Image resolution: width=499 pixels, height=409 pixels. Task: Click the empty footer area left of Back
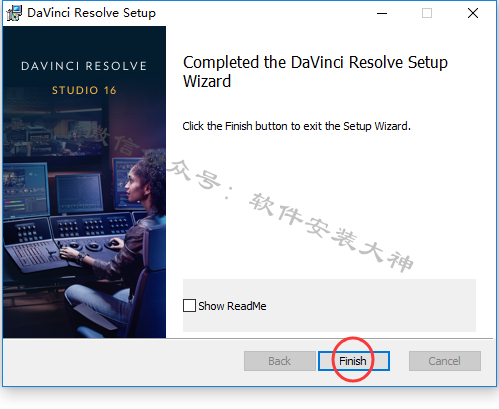[123, 362]
